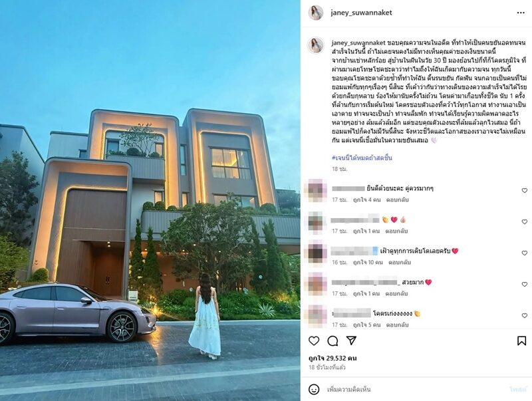This screenshot has height=401, width=532.
Task: Reply to the comment ยินดีด้วยนะคะ คู่ควรมากๆ
Action: (397, 200)
